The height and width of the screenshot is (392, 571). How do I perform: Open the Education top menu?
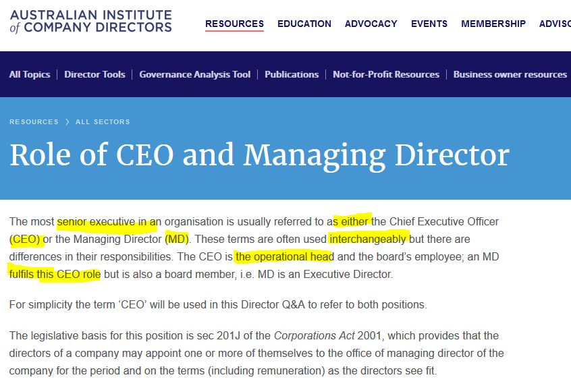tap(304, 24)
